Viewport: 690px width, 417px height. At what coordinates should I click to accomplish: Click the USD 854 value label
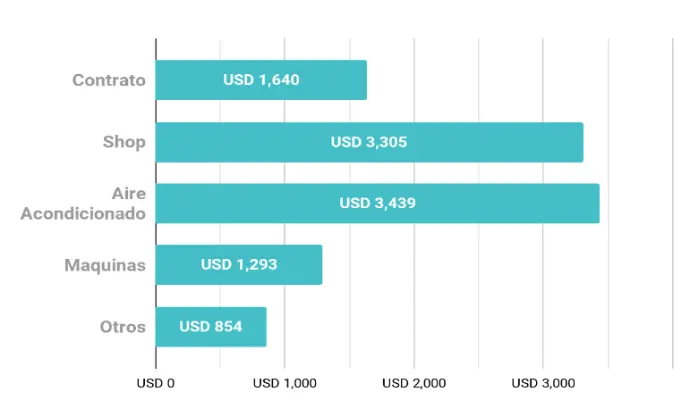pyautogui.click(x=211, y=327)
